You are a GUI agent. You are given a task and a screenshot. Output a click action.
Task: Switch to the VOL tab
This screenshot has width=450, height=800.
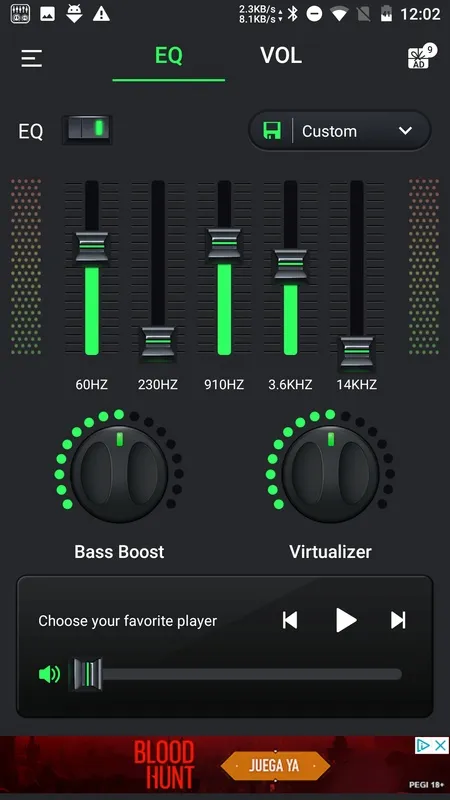281,56
